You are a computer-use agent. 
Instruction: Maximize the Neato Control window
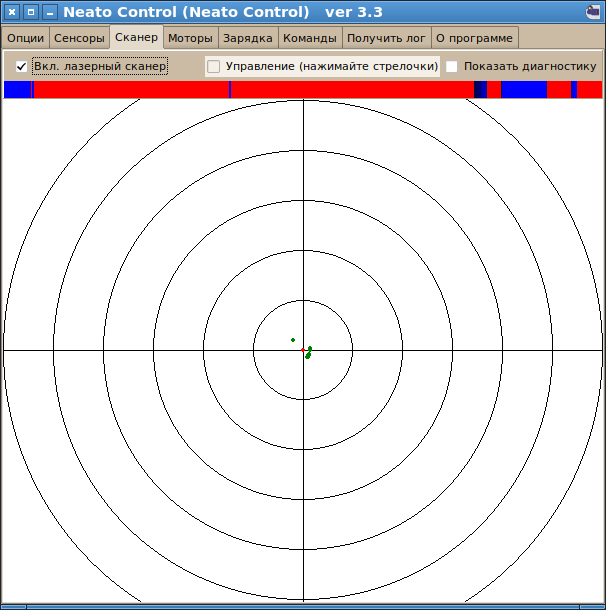coord(30,12)
